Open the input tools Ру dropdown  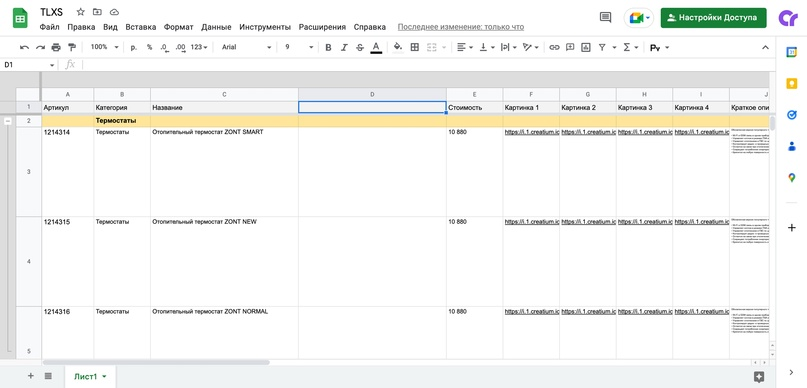[659, 47]
